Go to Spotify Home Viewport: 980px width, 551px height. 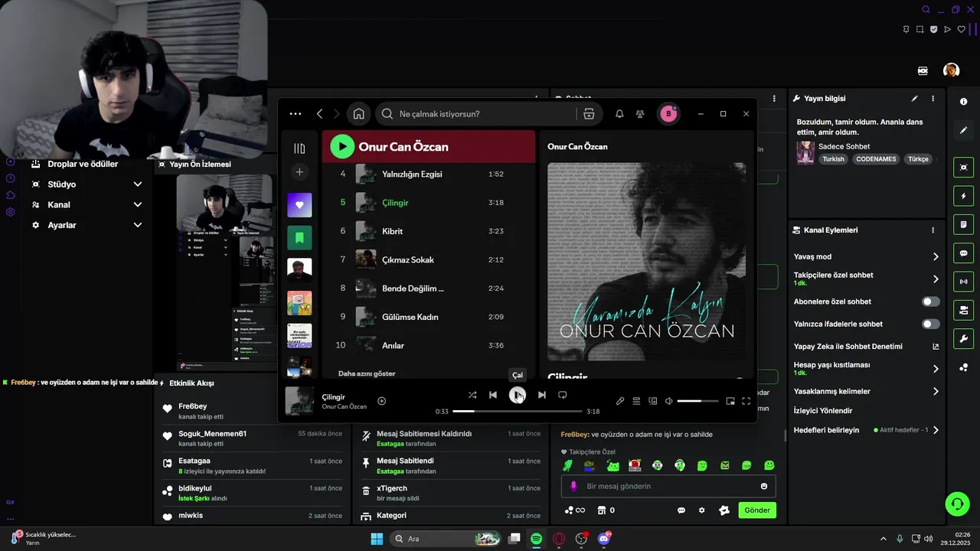click(358, 114)
